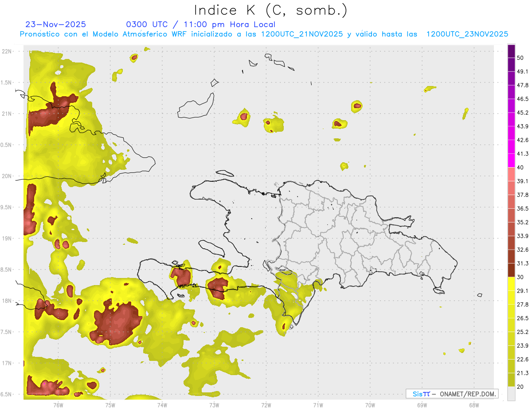Click the '40' colorbar value
The width and height of the screenshot is (532, 411).
(520, 168)
